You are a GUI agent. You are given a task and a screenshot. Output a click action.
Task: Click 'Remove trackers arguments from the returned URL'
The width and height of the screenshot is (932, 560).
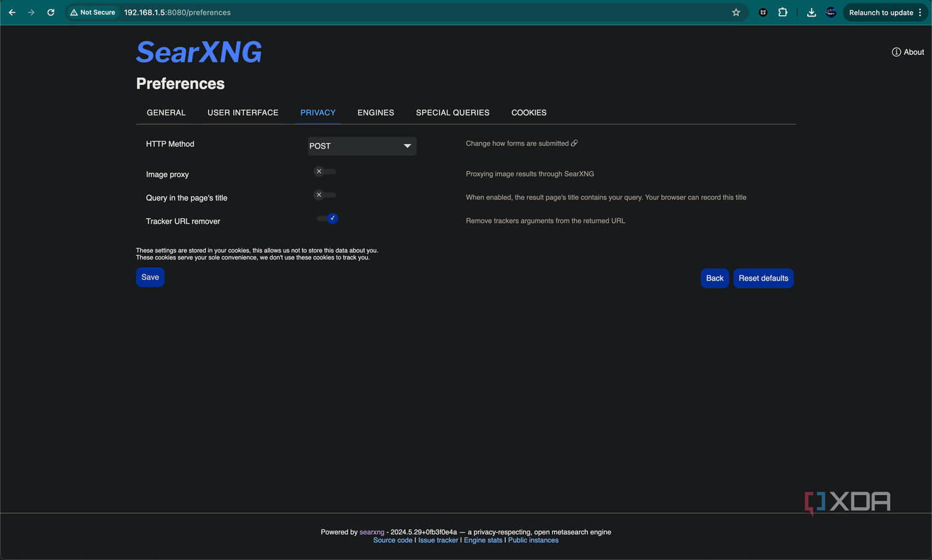(546, 221)
